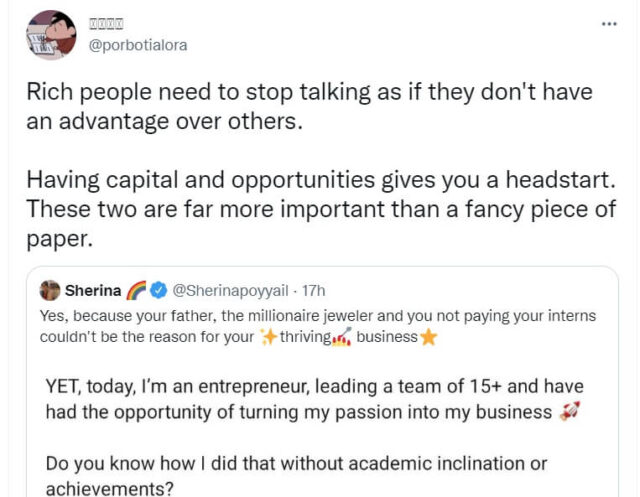The width and height of the screenshot is (640, 497).
Task: Click Sherina's blue verified badge
Action: pos(158,292)
